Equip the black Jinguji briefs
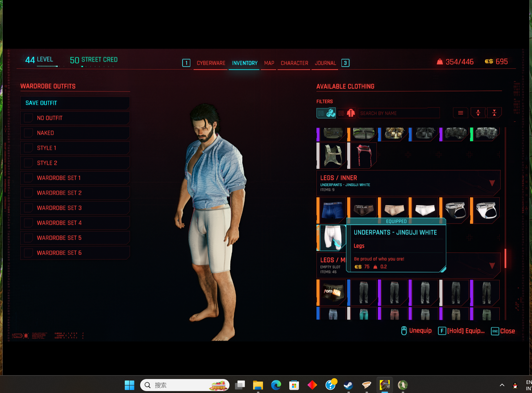This screenshot has width=532, height=393. [x=364, y=210]
